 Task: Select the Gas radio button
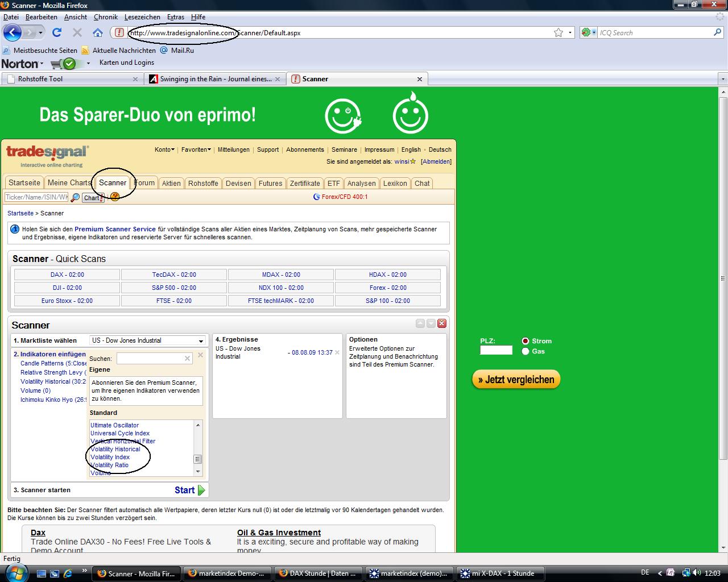(x=526, y=351)
